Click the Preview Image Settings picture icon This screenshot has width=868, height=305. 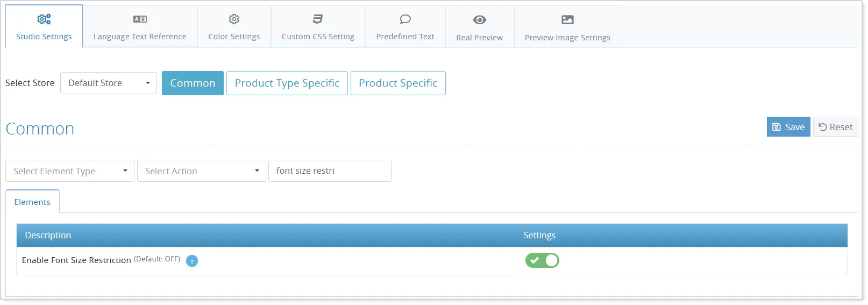pyautogui.click(x=567, y=20)
